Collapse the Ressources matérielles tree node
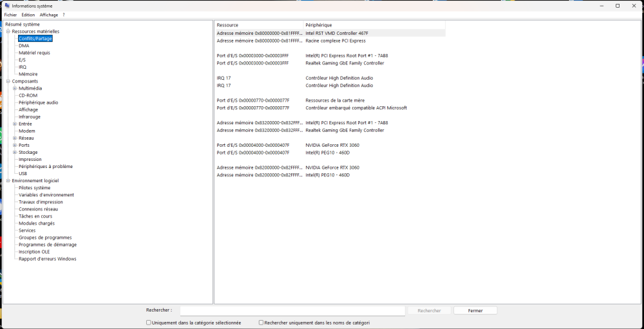Image resolution: width=644 pixels, height=329 pixels. [x=8, y=31]
